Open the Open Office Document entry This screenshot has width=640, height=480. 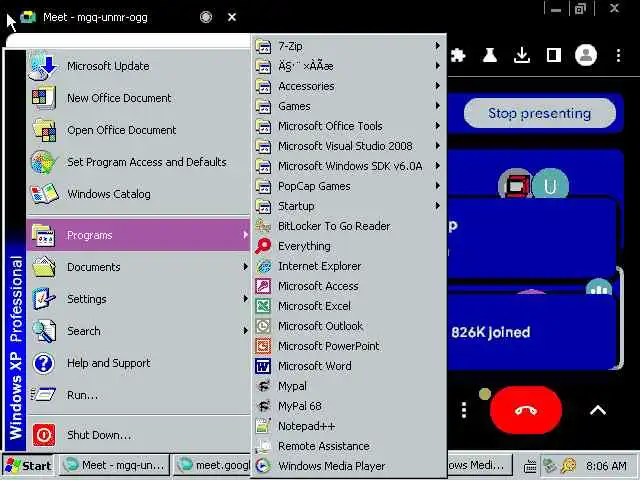coord(138,130)
